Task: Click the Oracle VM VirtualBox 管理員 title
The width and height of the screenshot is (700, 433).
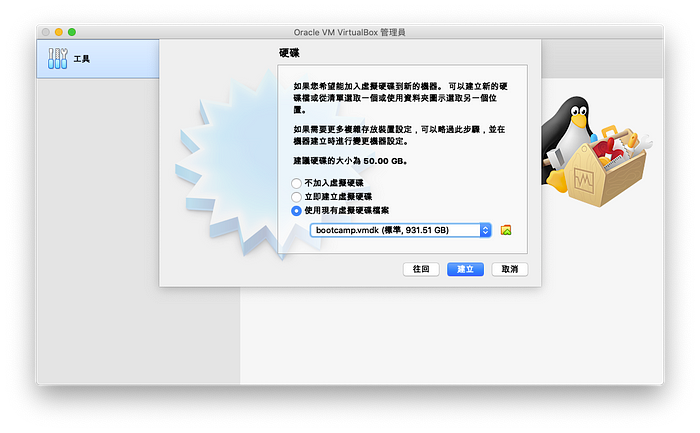Action: [350, 32]
